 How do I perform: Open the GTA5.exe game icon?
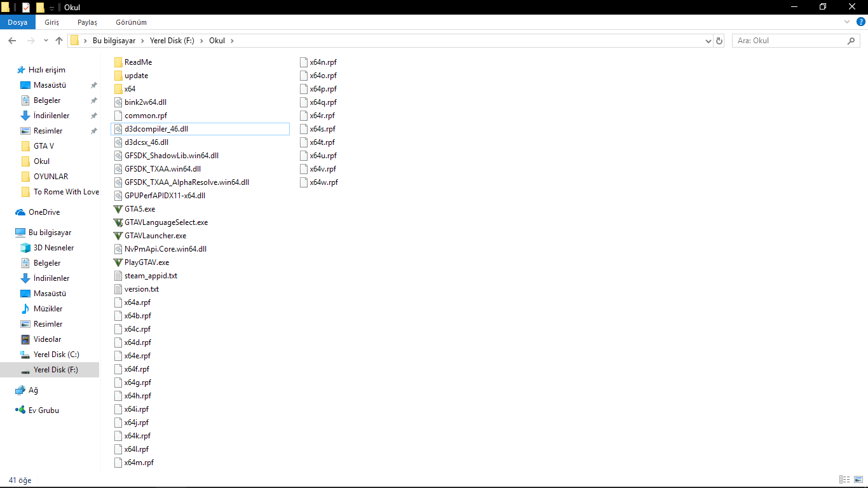click(x=118, y=209)
